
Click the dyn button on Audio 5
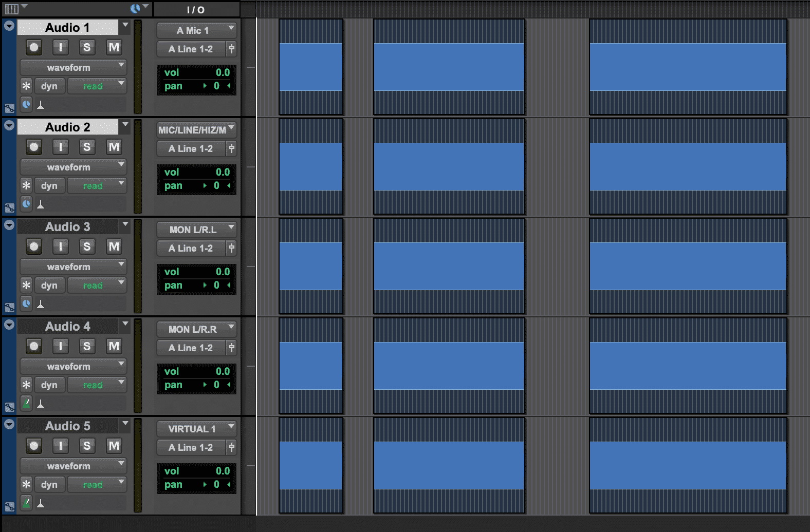pyautogui.click(x=49, y=485)
